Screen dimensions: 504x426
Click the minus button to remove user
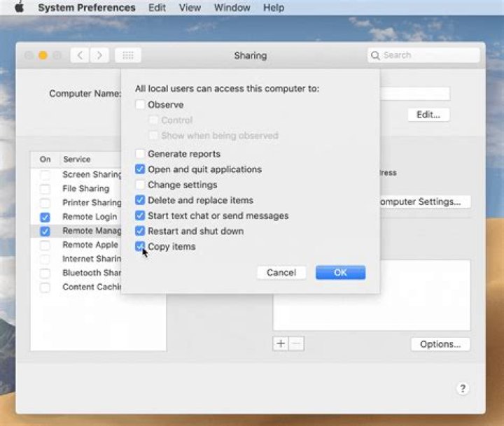[x=297, y=343]
